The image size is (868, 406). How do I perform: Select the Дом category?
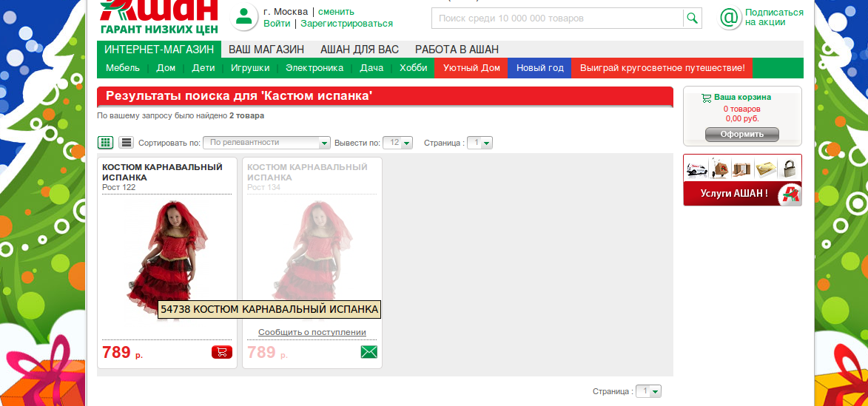point(166,68)
